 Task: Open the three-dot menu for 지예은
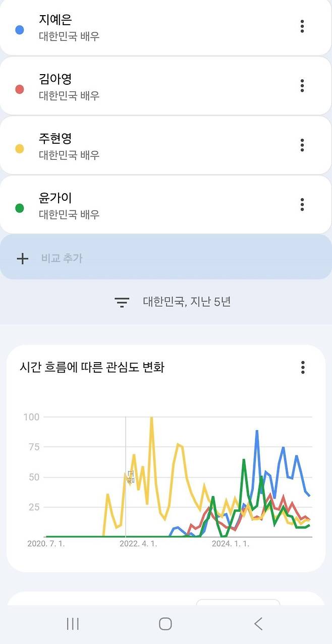302,27
